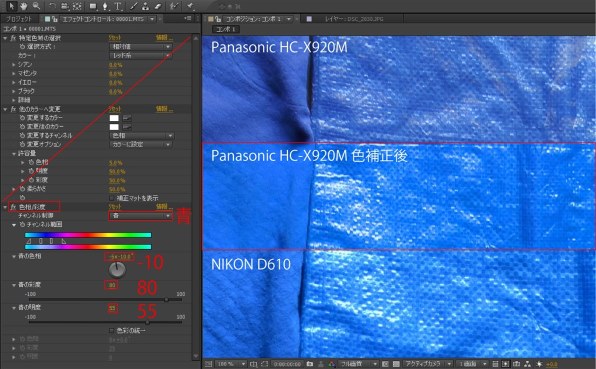The image size is (596, 369).
Task: Select the Hand tool in toolbar
Action: click(x=24, y=6)
